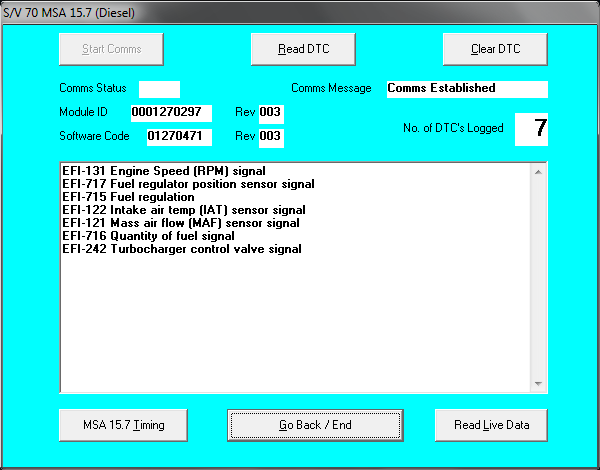600x470 pixels.
Task: Click the Comms Status label
Action: coord(93,88)
